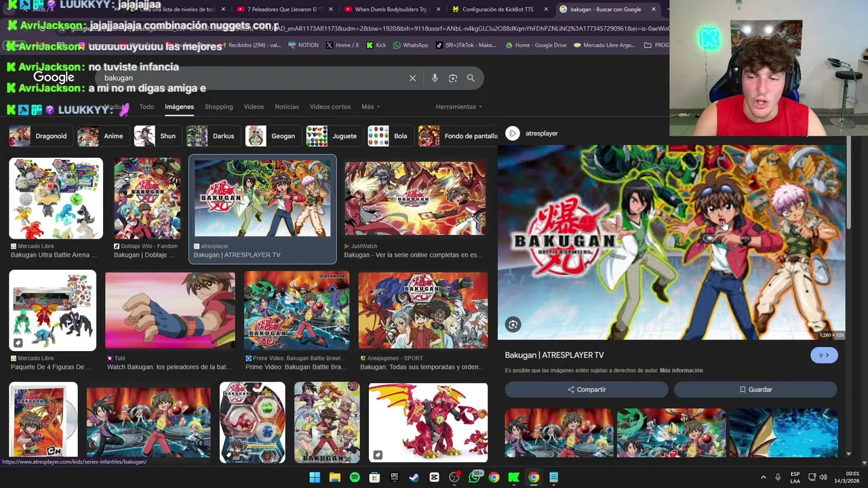Image resolution: width=868 pixels, height=488 pixels.
Task: Open CapCut from the taskbar
Action: (434, 477)
